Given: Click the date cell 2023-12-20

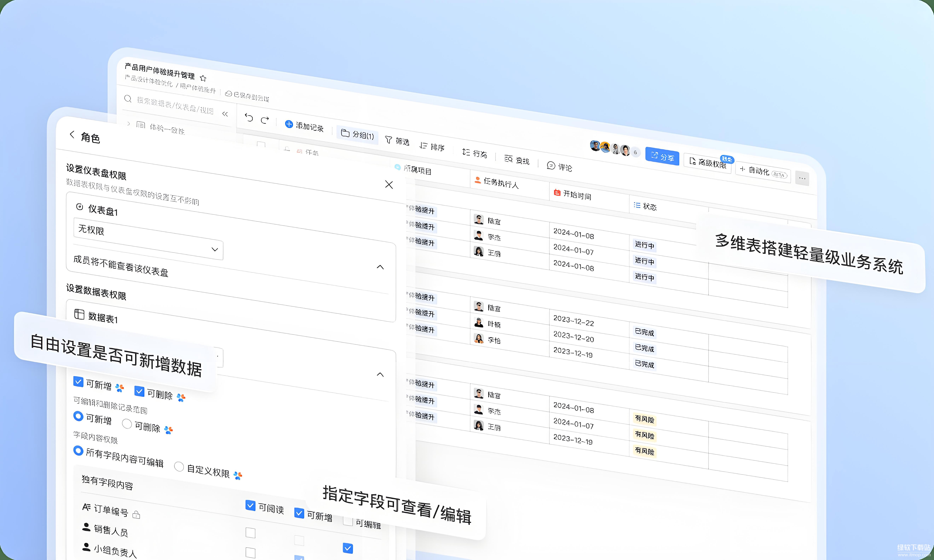Looking at the screenshot, I should click(x=573, y=337).
